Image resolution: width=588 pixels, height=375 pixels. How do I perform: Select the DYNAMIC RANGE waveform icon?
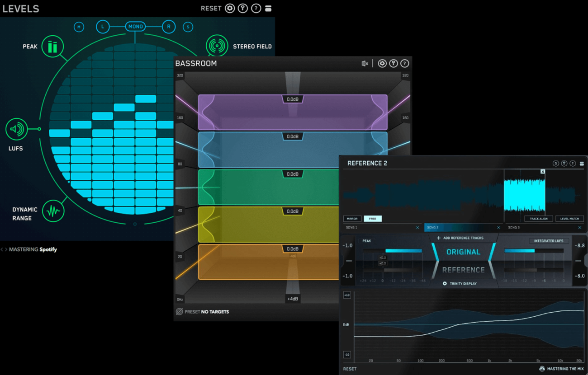point(53,211)
